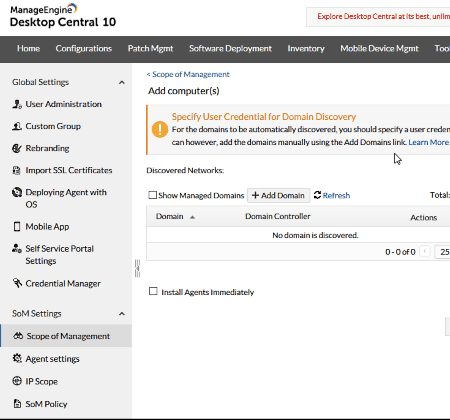This screenshot has height=420, width=450.
Task: Click the Global Settings header label
Action: [x=40, y=82]
